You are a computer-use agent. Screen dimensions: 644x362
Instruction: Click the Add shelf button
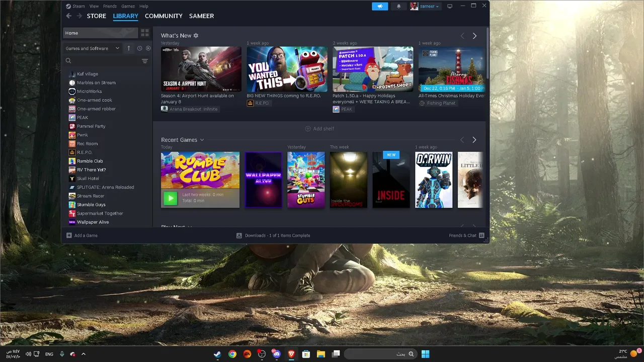[319, 129]
